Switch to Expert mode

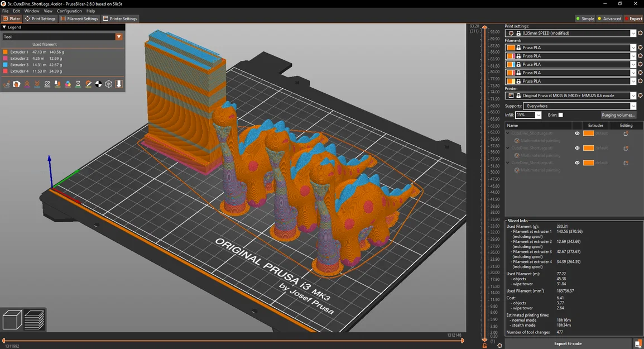pyautogui.click(x=633, y=18)
